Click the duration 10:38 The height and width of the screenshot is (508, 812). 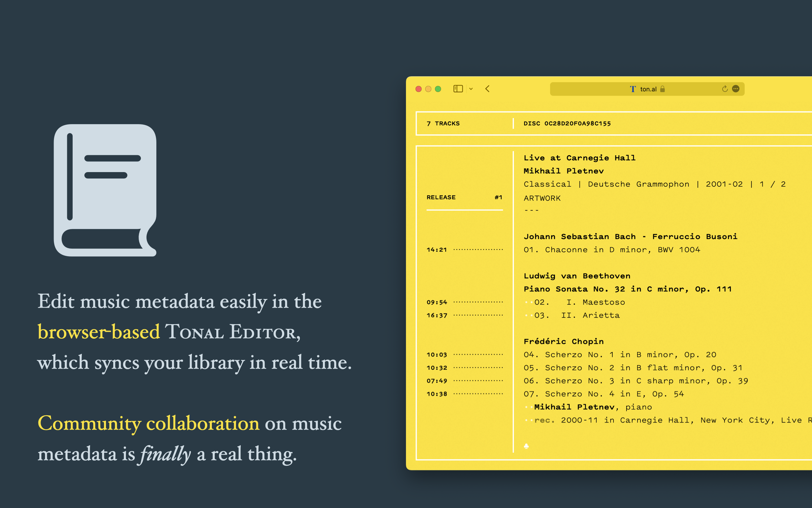(x=436, y=394)
